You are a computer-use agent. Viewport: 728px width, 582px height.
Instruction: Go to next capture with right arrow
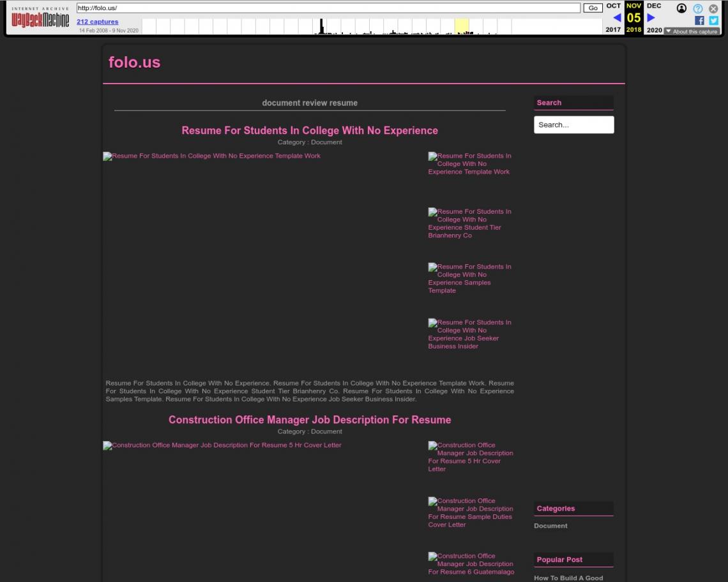[x=651, y=18]
